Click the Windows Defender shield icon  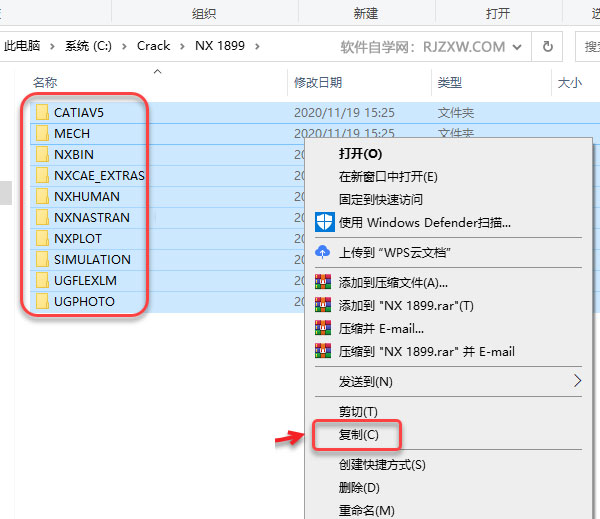pos(324,222)
